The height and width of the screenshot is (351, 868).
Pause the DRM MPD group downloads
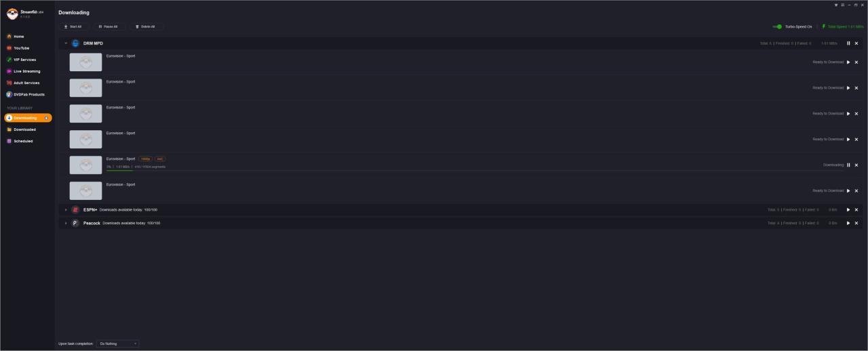[848, 43]
